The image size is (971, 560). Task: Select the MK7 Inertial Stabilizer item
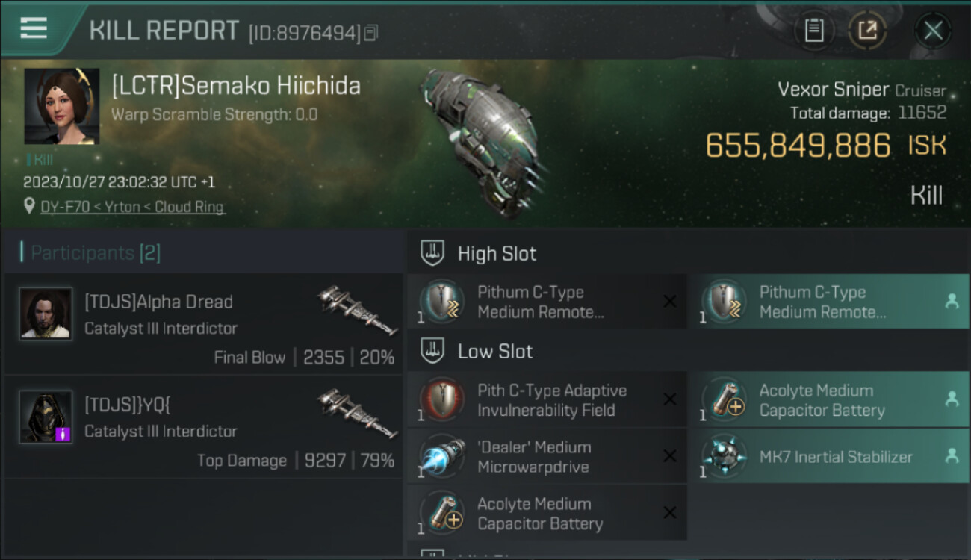(829, 456)
